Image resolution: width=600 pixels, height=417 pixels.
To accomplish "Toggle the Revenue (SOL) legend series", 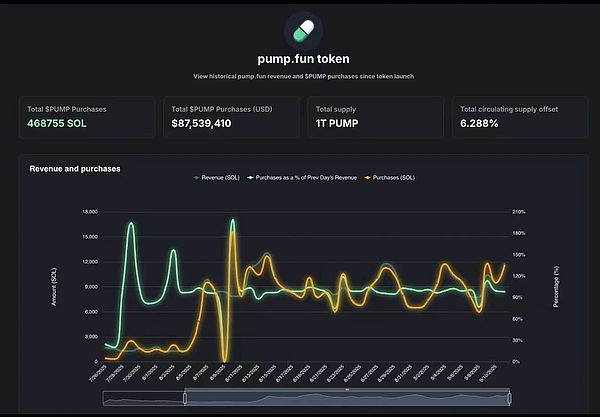I will coord(217,178).
